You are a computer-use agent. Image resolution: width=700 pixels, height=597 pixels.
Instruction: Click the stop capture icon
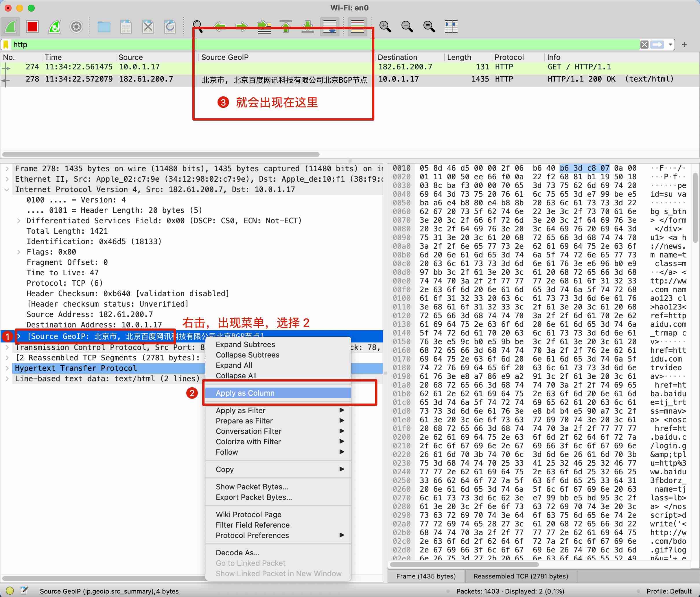[33, 27]
